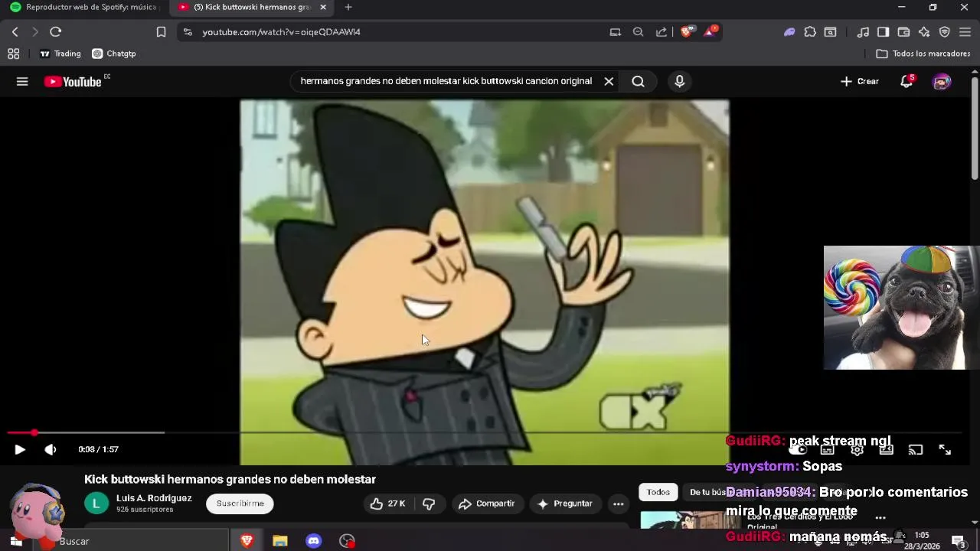Screen dimensions: 980x551
Task: Open Discord from the taskbar
Action: tap(313, 541)
